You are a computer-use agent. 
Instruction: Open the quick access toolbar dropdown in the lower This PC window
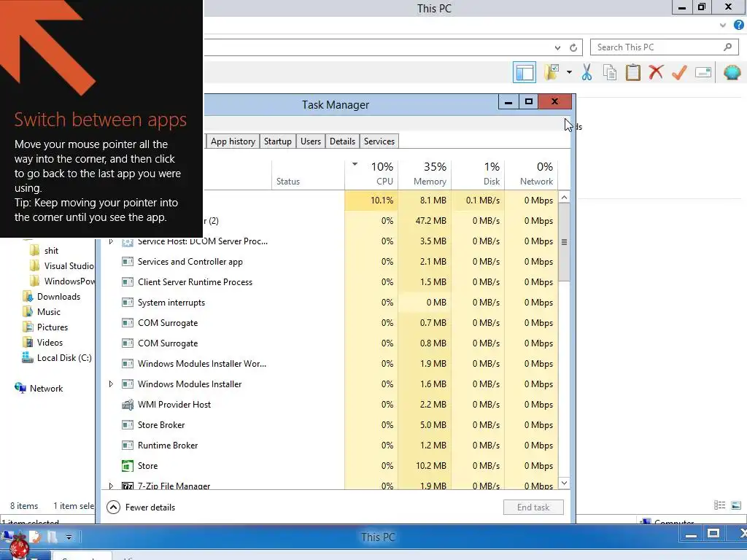[69, 537]
